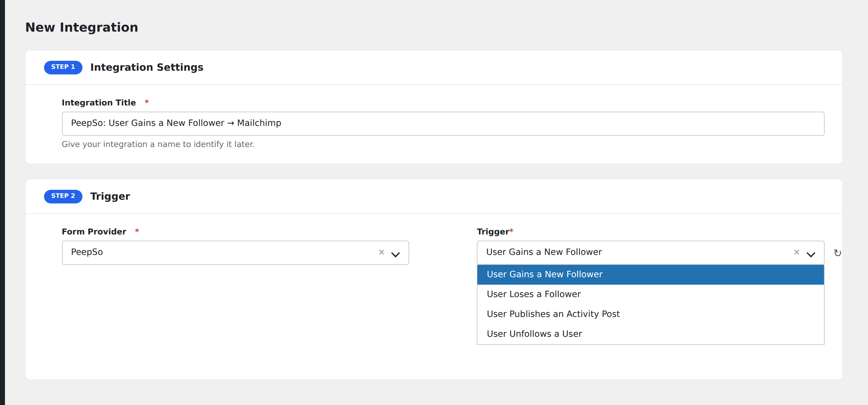Click the Form Provider label
This screenshot has height=405, width=868.
(94, 231)
